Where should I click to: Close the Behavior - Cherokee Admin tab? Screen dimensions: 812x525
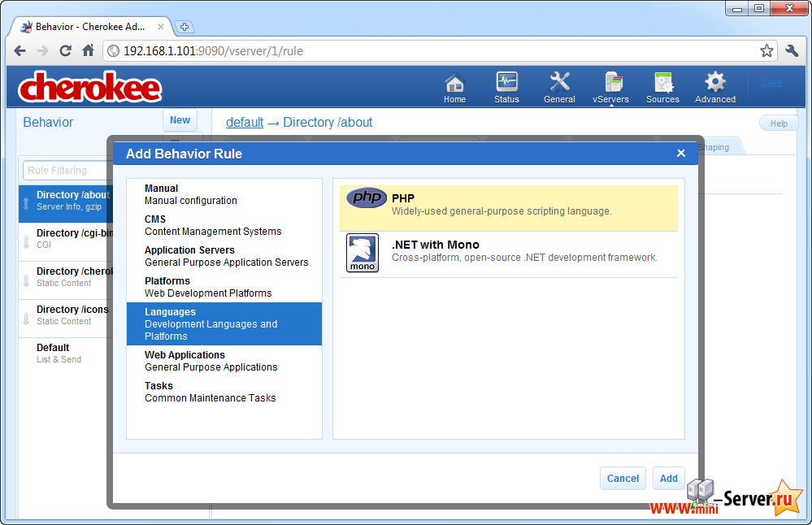point(161,27)
